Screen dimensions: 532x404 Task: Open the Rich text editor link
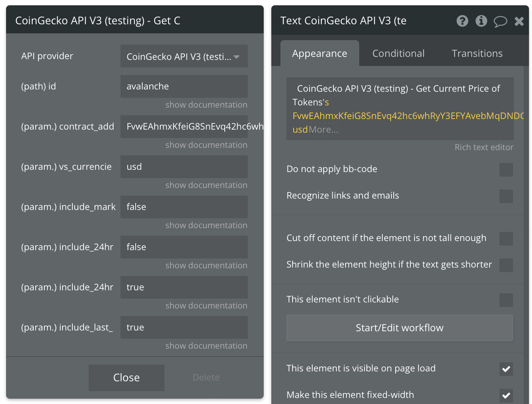tap(484, 147)
